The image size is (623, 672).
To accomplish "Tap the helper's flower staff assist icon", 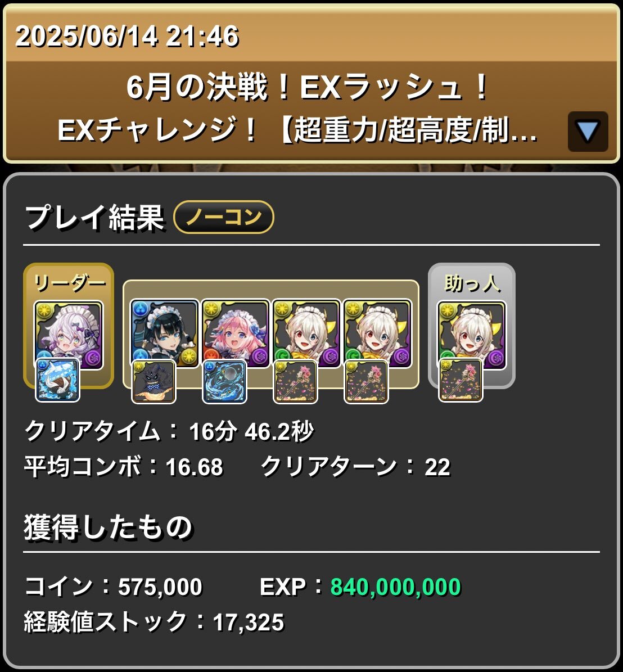I will pyautogui.click(x=461, y=381).
